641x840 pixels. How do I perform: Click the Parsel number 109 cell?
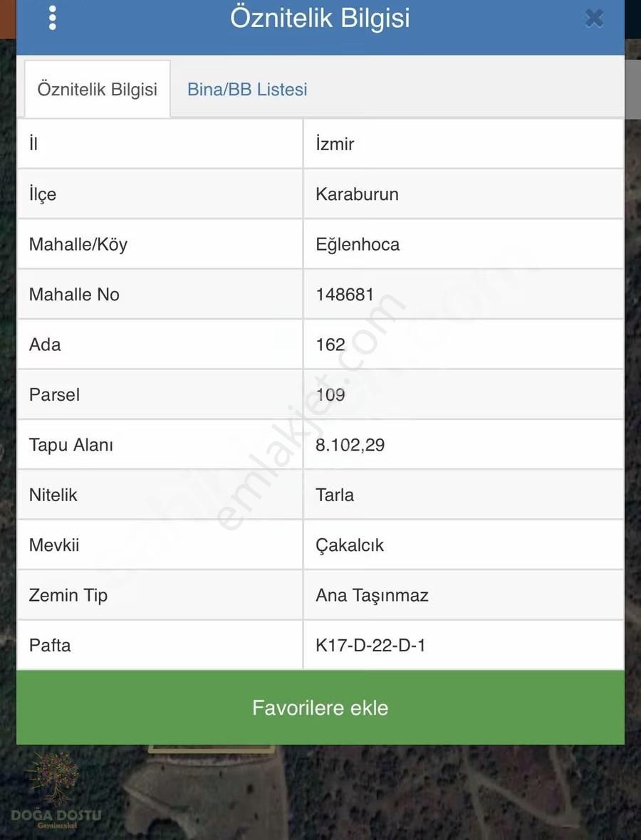[330, 394]
